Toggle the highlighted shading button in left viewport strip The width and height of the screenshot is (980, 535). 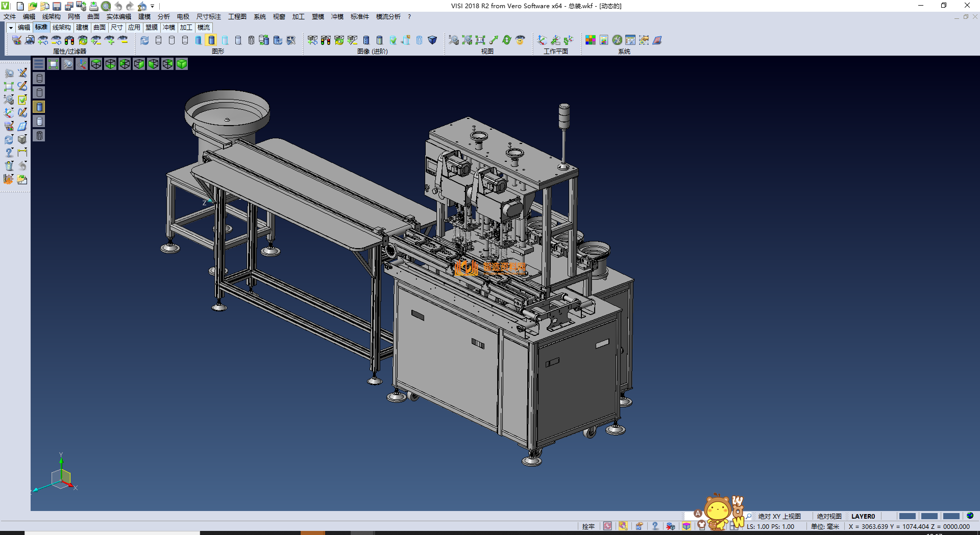(39, 107)
